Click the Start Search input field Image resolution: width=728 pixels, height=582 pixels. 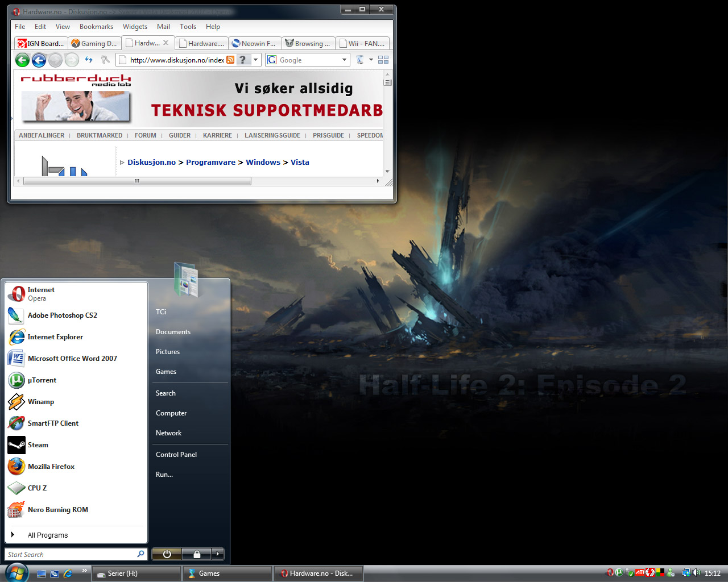click(76, 554)
